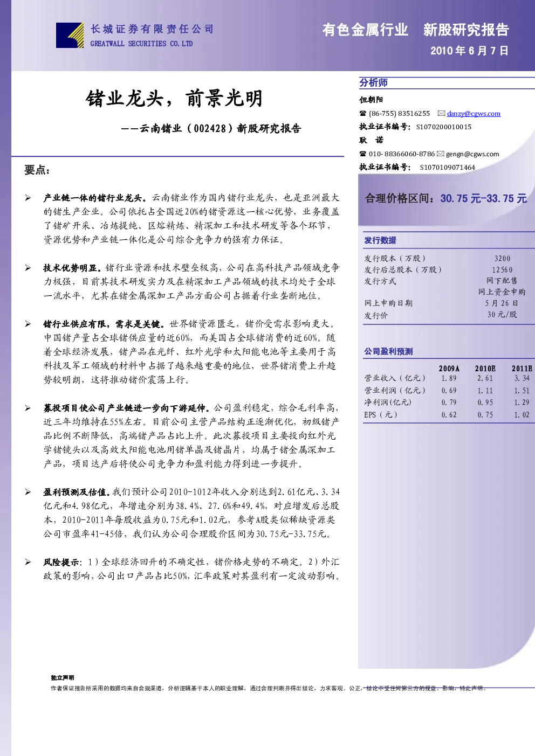The height and width of the screenshot is (756, 535).
Task: Click certificate number S1070200010015
Action: click(444, 127)
